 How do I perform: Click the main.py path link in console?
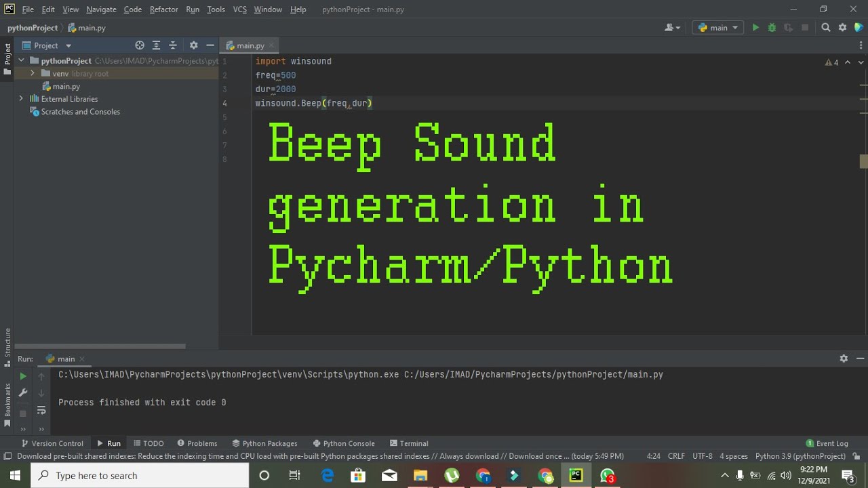[534, 374]
